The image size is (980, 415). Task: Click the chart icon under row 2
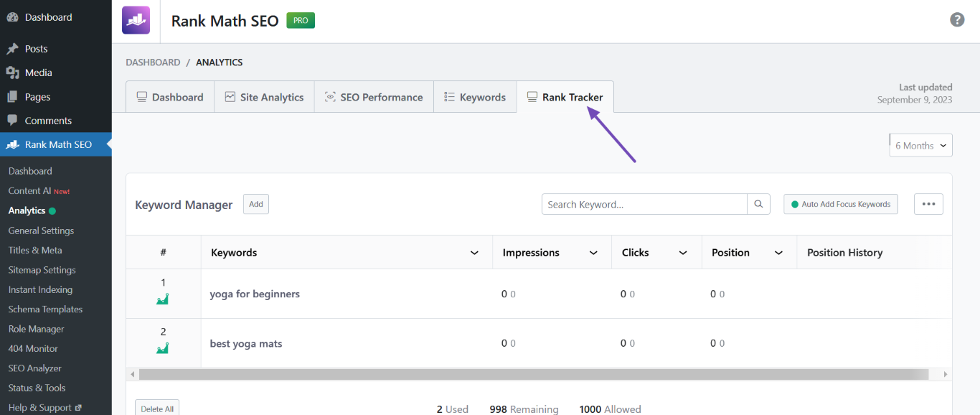coord(163,348)
